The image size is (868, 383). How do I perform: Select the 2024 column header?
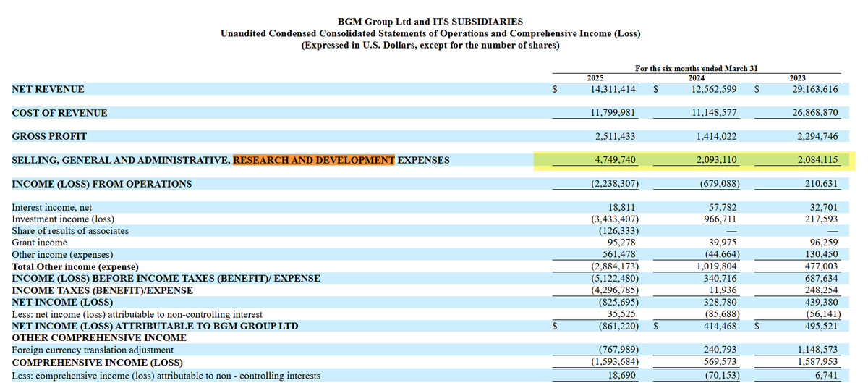pyautogui.click(x=696, y=78)
